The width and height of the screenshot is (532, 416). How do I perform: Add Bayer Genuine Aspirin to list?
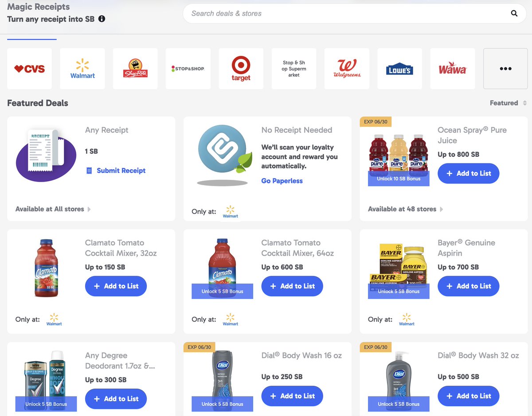tap(469, 286)
